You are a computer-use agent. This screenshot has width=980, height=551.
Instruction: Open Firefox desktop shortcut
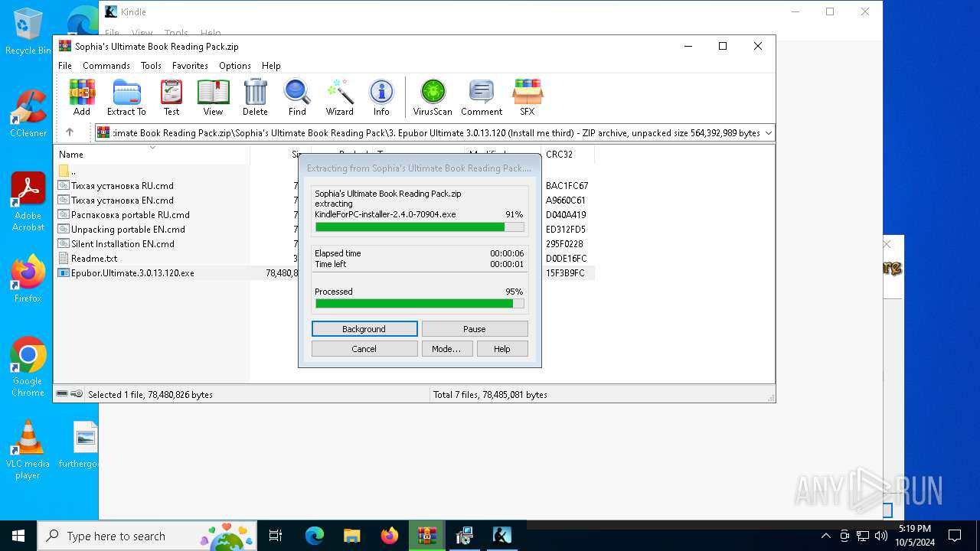click(x=28, y=279)
